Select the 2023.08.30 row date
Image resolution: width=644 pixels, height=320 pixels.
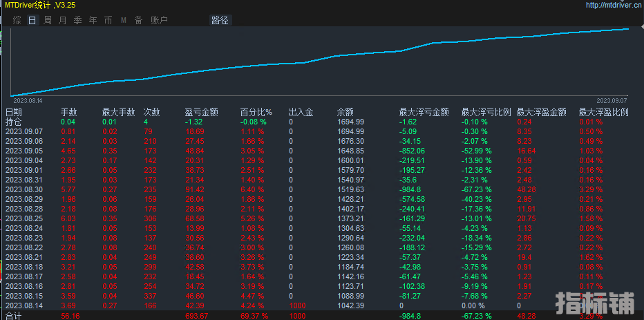[23, 189]
